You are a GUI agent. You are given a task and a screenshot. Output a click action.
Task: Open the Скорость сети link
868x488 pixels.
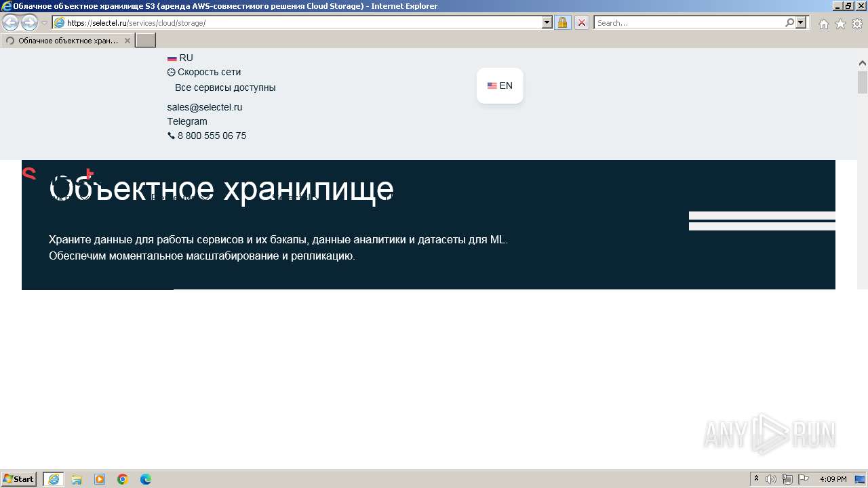tap(204, 72)
